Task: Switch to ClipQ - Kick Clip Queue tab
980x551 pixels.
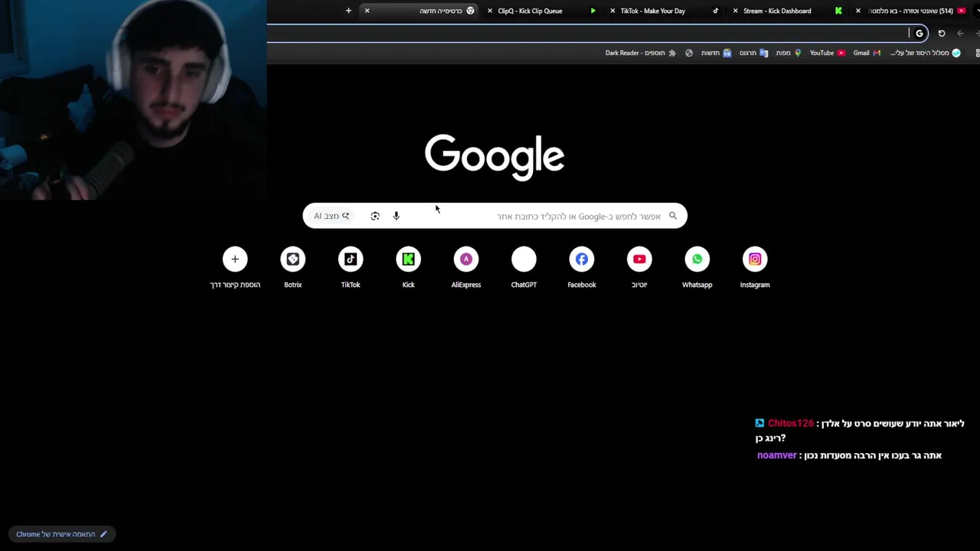Action: (544, 11)
